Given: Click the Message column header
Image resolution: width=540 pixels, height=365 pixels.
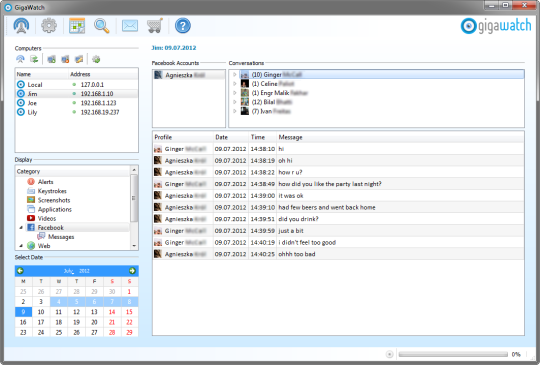Looking at the screenshot, I should (401, 137).
